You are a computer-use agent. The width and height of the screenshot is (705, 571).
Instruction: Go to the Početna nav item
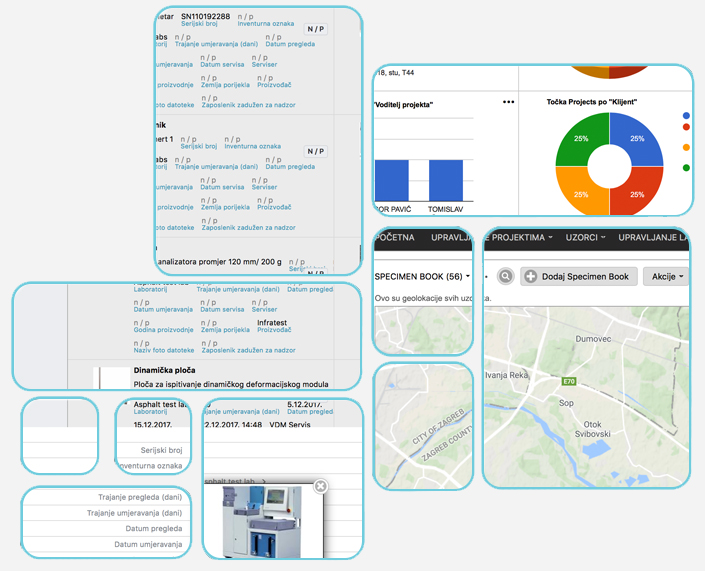(394, 238)
